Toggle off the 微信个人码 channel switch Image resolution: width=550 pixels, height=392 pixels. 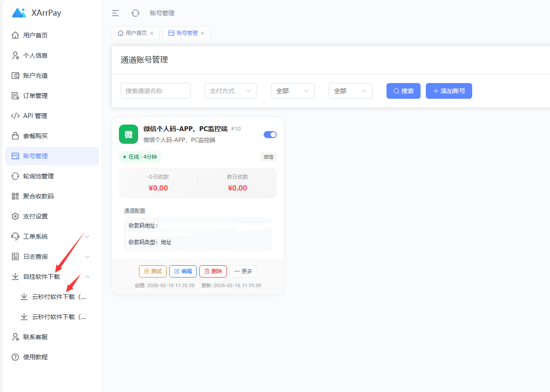(270, 135)
